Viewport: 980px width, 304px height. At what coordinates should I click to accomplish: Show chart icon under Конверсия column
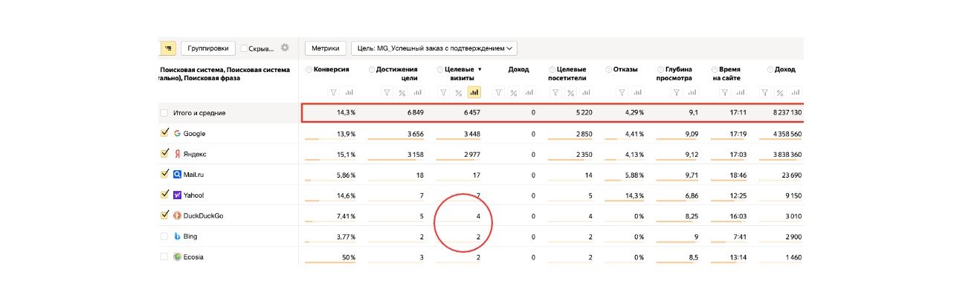click(349, 92)
